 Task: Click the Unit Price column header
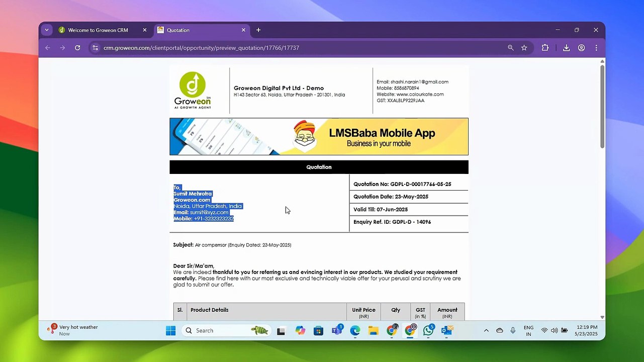point(363,312)
